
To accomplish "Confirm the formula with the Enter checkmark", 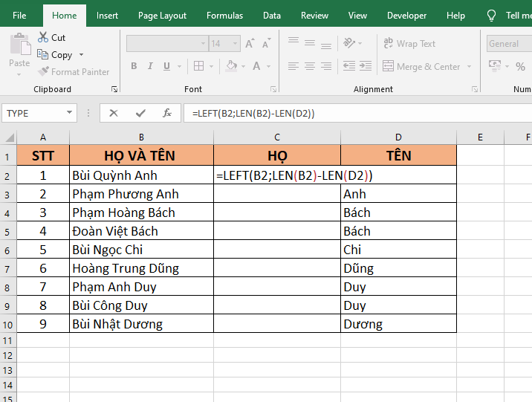I will pos(140,113).
